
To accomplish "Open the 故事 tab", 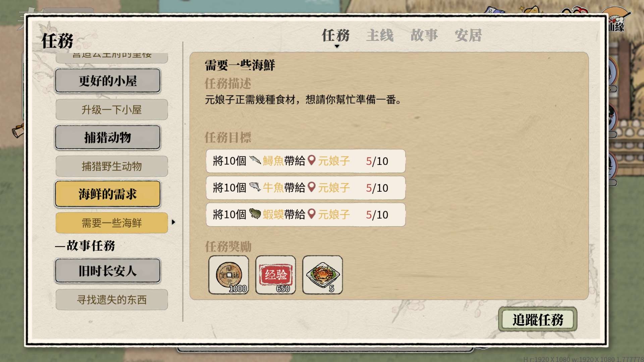I will pyautogui.click(x=424, y=35).
